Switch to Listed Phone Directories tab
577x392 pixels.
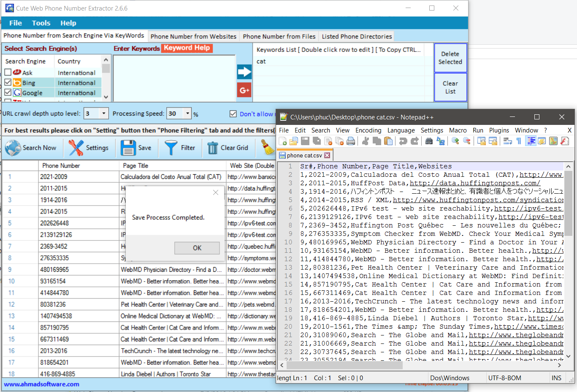[x=357, y=36]
